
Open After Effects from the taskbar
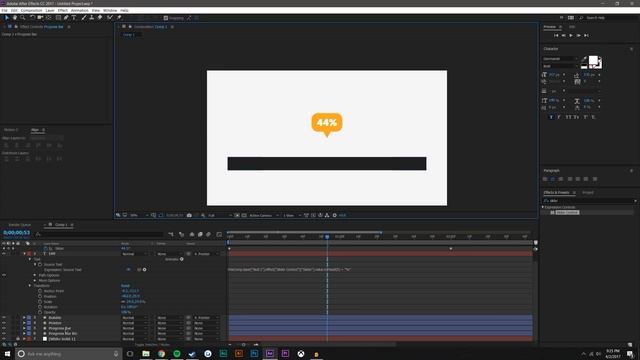pos(270,353)
